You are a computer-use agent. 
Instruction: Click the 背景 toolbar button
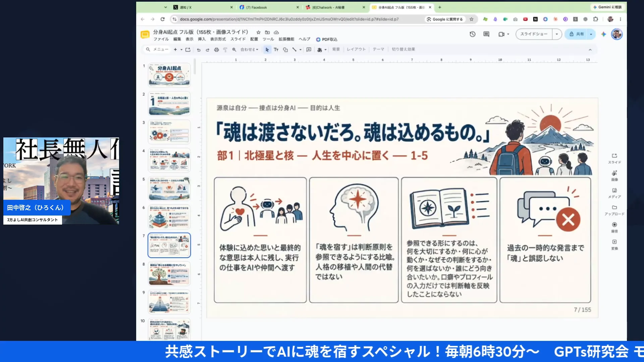336,50
